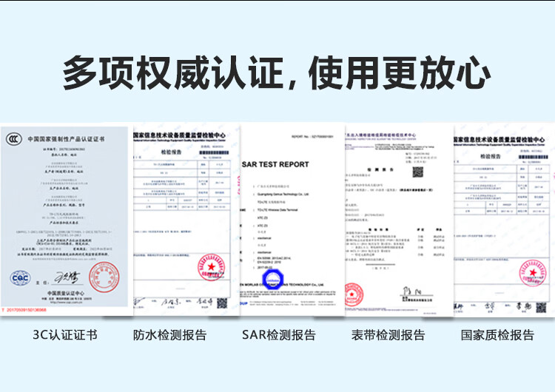Click the red star stamp on strap report
Screen dimensions: 555x392
pyautogui.click(x=354, y=294)
